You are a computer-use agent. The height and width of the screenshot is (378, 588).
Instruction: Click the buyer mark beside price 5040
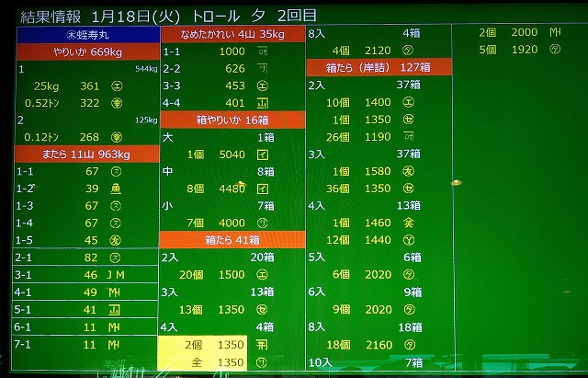[x=262, y=154]
